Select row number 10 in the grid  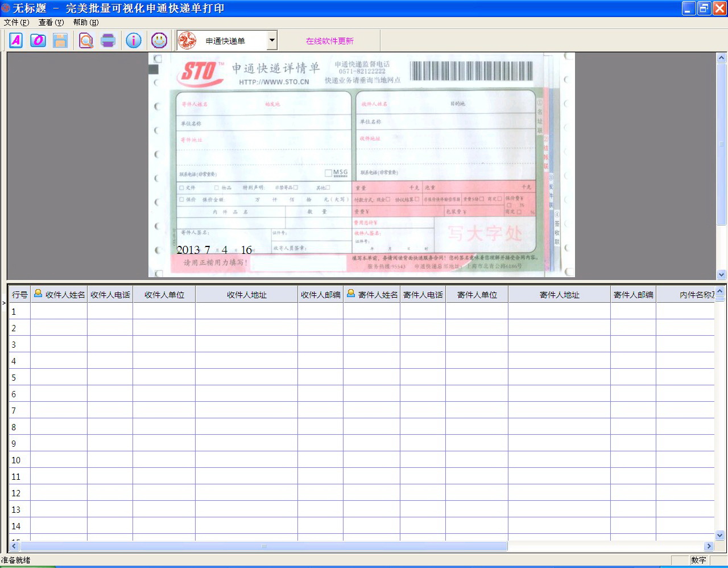click(x=20, y=460)
